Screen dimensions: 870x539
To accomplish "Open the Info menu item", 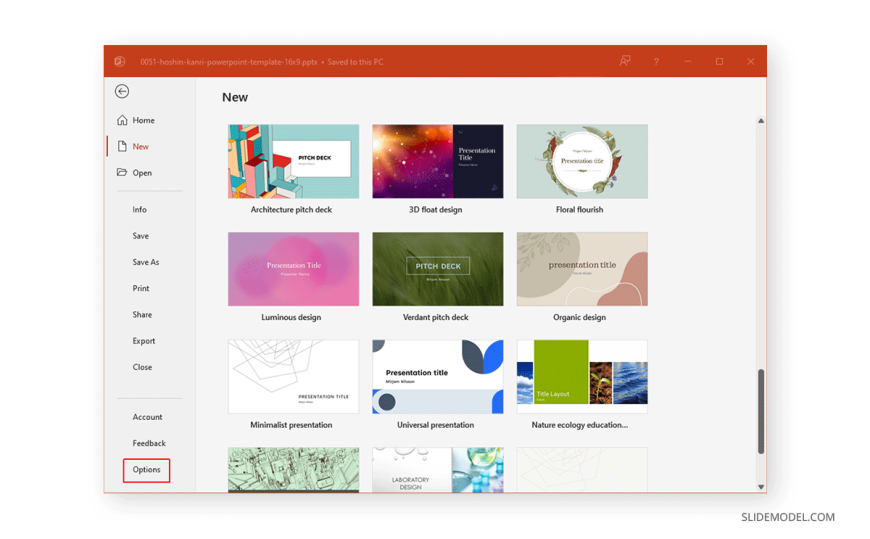I will [140, 210].
